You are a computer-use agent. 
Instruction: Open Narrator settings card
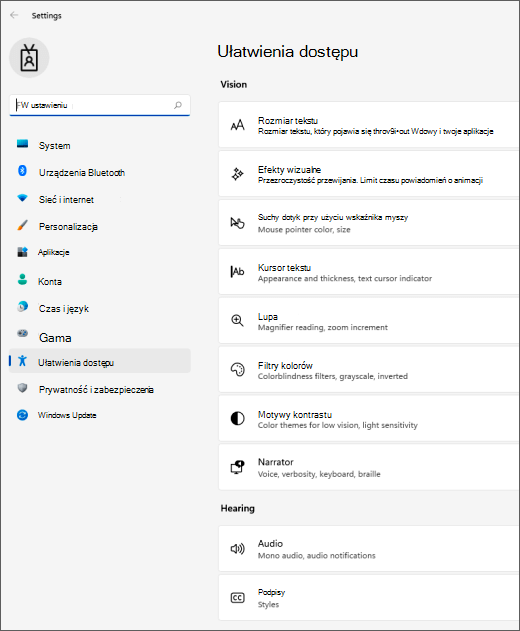click(368, 467)
